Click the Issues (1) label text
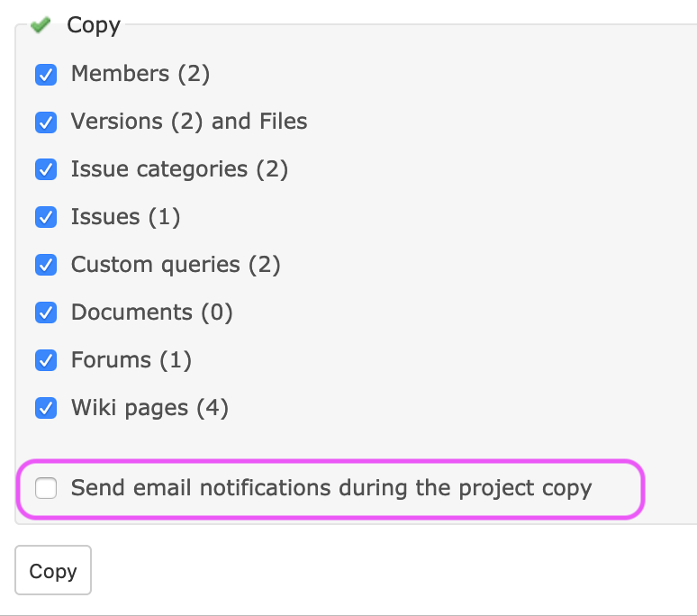 125,217
